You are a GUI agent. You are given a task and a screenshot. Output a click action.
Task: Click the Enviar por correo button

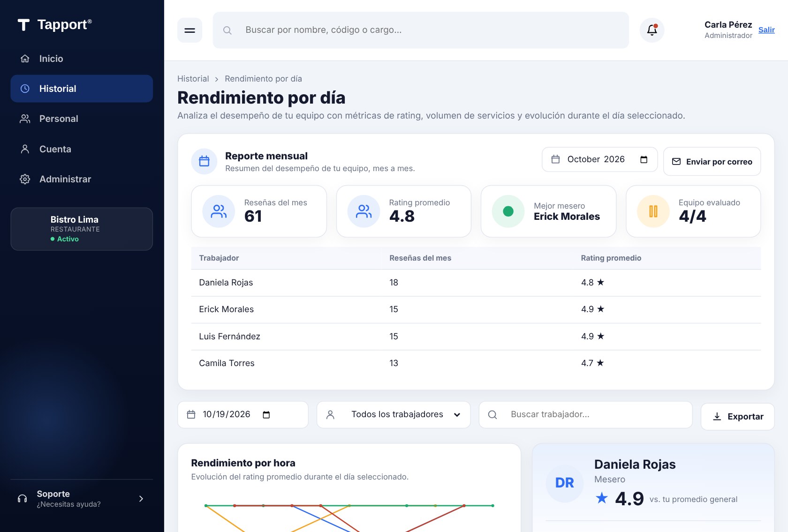(712, 162)
